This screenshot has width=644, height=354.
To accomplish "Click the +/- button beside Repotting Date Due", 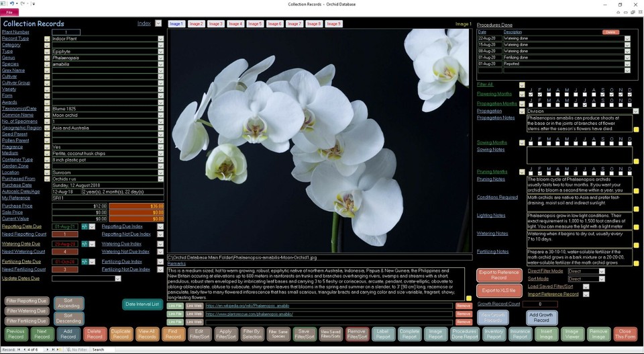I will [85, 226].
